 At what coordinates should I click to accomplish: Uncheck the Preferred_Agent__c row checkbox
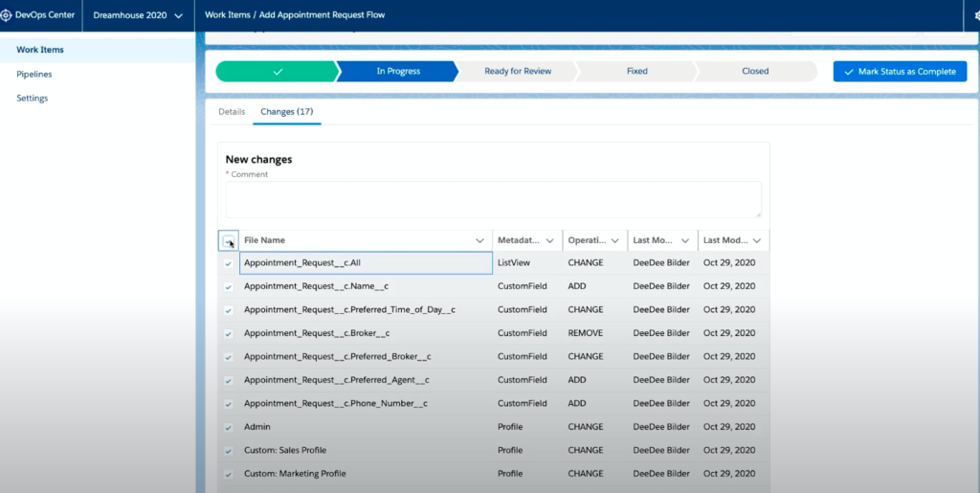tap(228, 381)
